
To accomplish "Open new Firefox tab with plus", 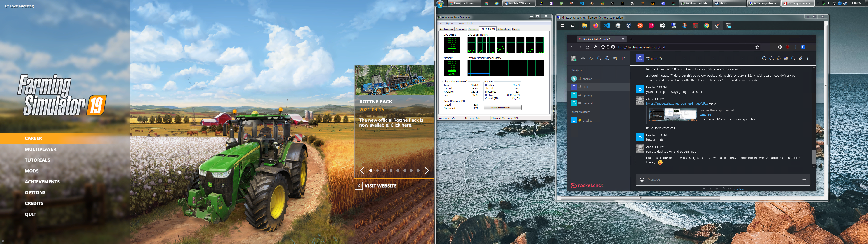I will [631, 39].
